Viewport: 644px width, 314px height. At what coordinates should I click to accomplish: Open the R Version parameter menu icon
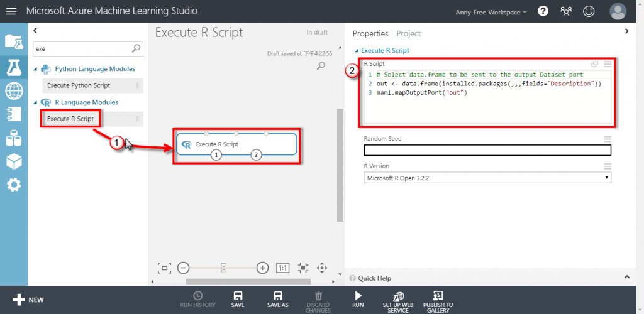(608, 166)
